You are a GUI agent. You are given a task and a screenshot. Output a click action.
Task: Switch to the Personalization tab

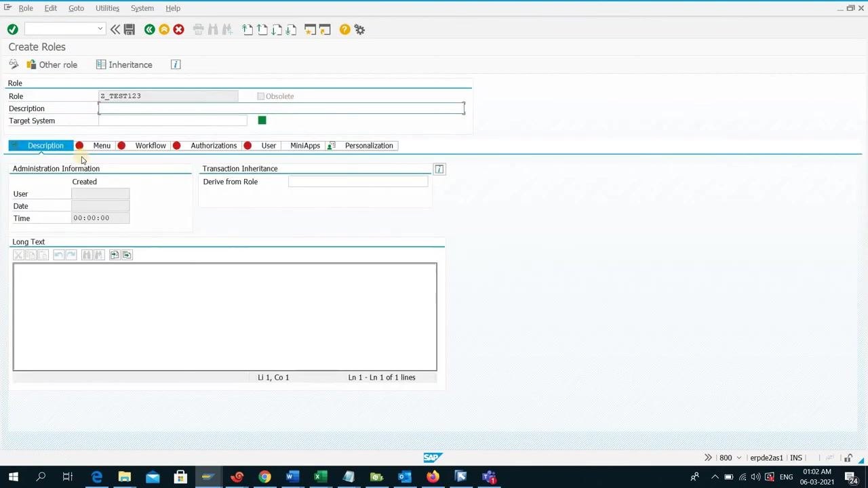coord(369,146)
